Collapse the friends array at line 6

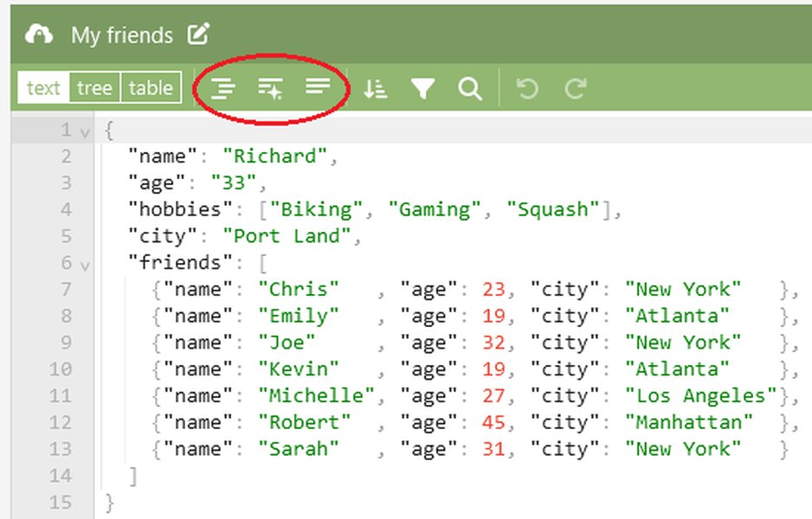pos(85,266)
